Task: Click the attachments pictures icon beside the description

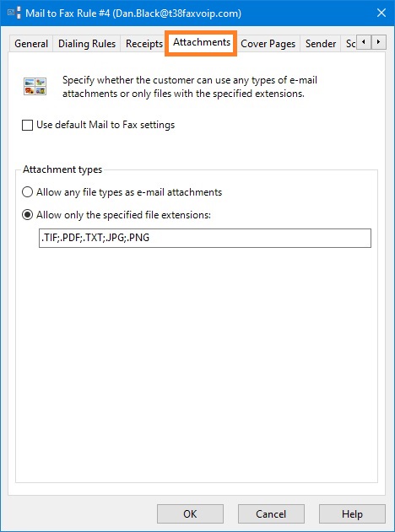Action: [x=35, y=86]
